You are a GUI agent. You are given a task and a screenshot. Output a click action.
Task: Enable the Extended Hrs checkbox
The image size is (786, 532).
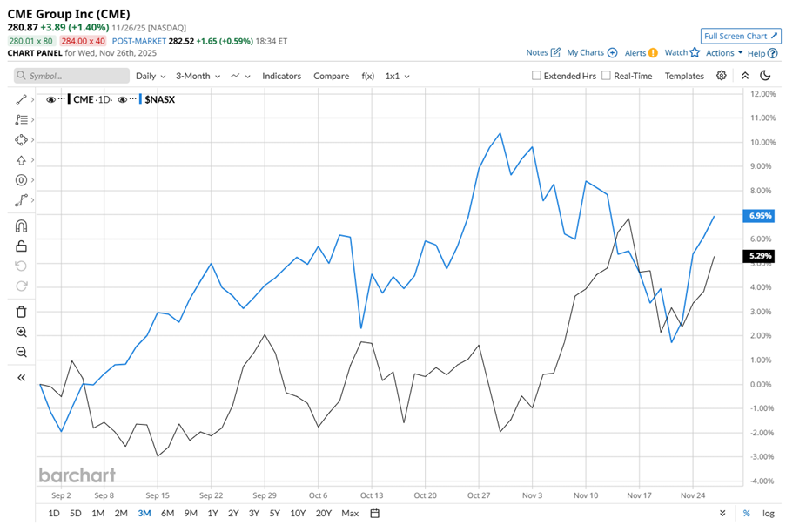click(x=536, y=75)
